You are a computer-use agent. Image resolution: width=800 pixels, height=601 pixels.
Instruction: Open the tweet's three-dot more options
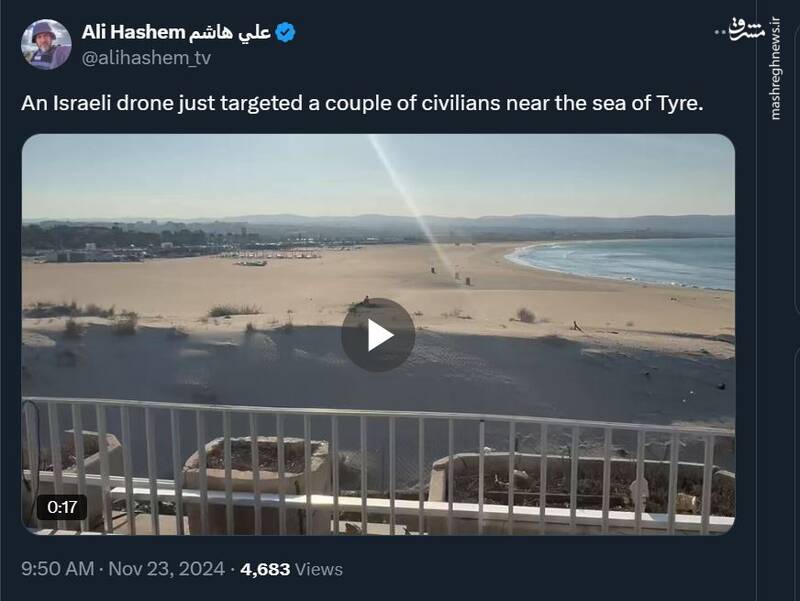(x=723, y=33)
